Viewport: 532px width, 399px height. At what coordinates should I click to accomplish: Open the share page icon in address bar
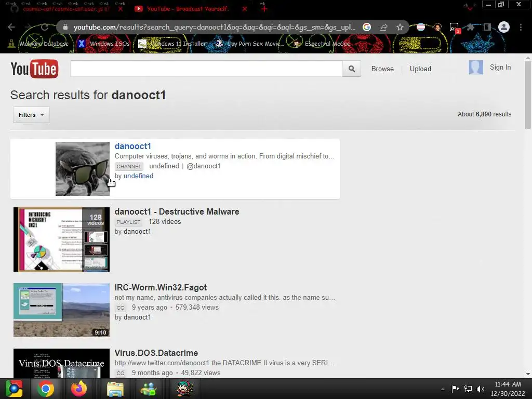point(383,27)
